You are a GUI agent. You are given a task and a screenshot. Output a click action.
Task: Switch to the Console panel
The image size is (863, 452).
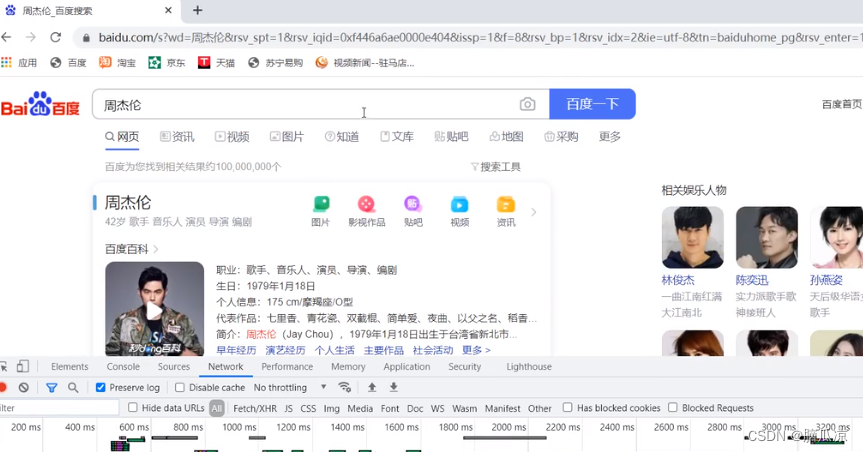123,367
